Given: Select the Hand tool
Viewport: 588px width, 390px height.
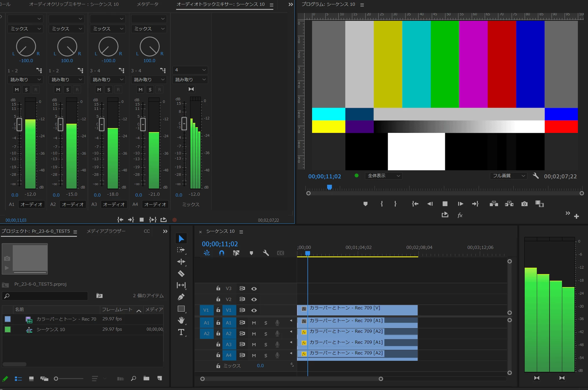Looking at the screenshot, I should point(181,320).
